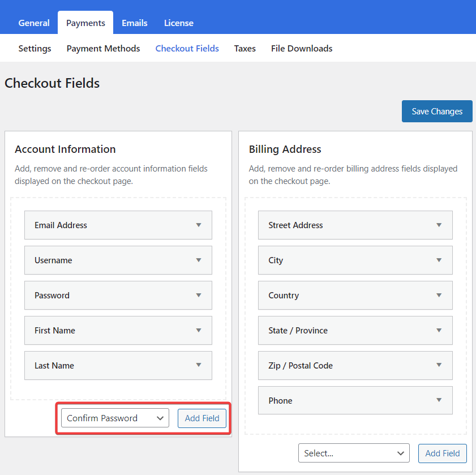Expand the Email Address field arrow

199,225
